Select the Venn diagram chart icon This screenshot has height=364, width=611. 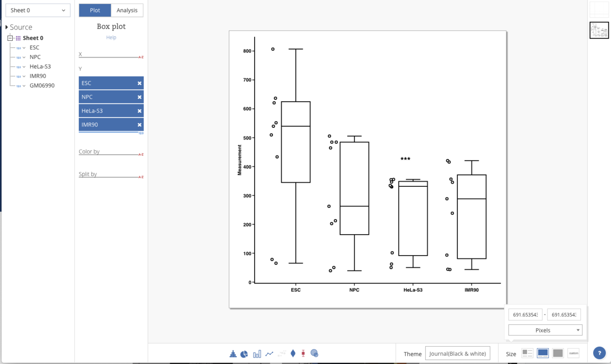pos(315,353)
